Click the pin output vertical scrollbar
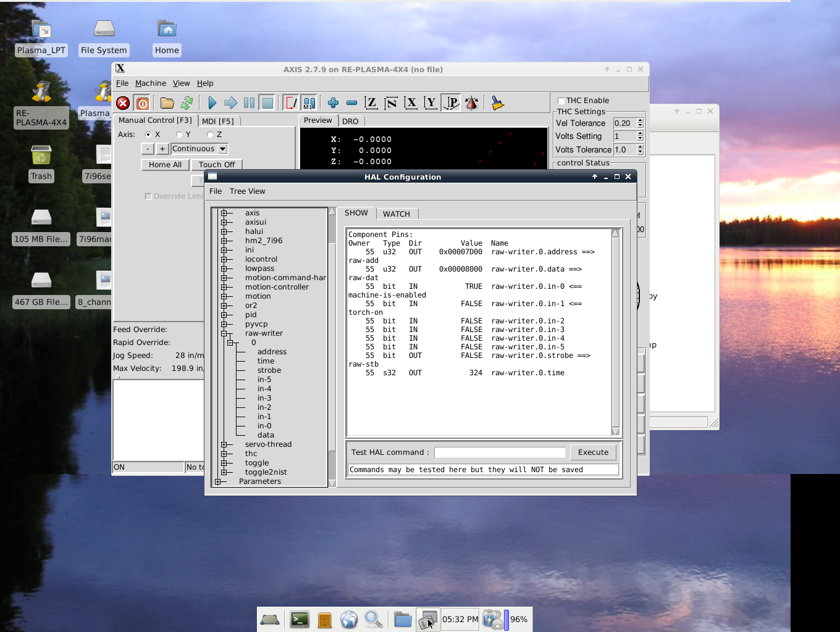Screen dimensions: 840x632 pos(616,332)
